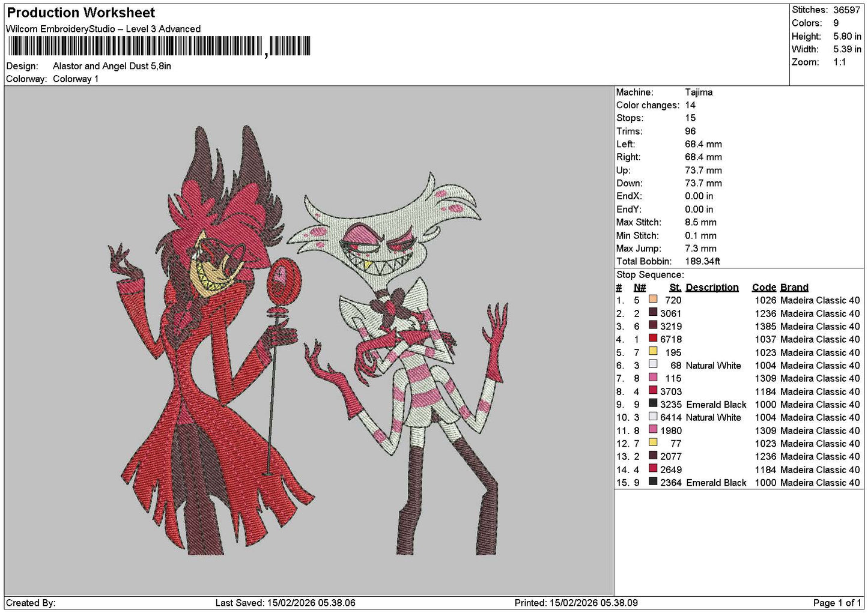This screenshot has width=868, height=613.
Task: Click the 'Printed: 15/02/2026 05.38.09' footer text
Action: [x=576, y=603]
